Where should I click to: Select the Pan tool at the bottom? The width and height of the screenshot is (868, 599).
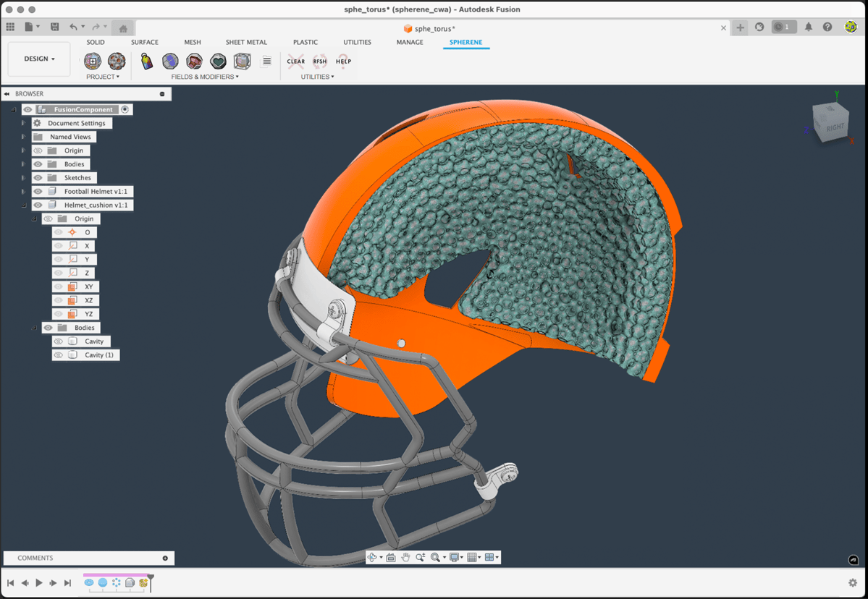(x=405, y=557)
